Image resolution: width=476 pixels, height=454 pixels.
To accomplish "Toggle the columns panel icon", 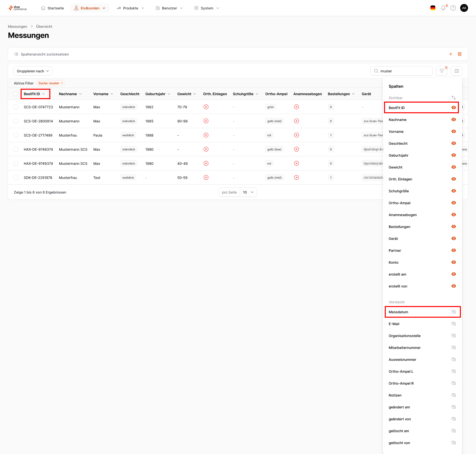I will point(457,71).
